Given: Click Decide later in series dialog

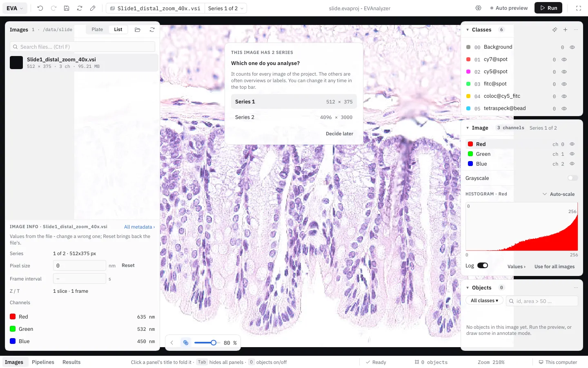Looking at the screenshot, I should tap(339, 134).
